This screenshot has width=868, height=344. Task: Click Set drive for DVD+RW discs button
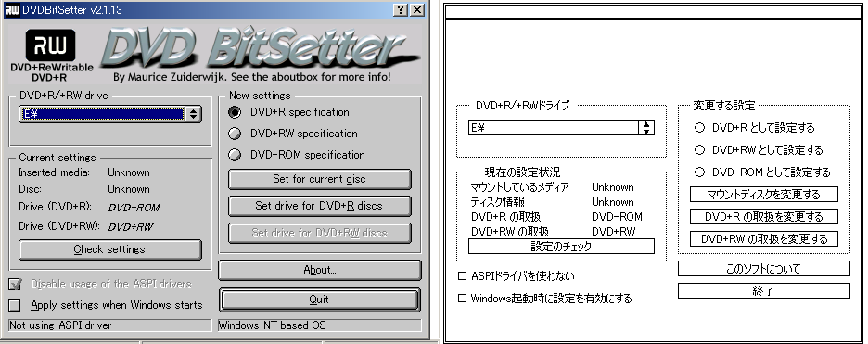(x=319, y=233)
